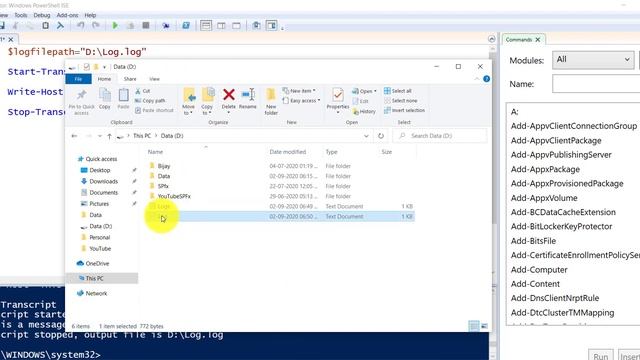640x360 pixels.
Task: Open the Tools menu in PowerShell ISE
Action: pos(20,15)
